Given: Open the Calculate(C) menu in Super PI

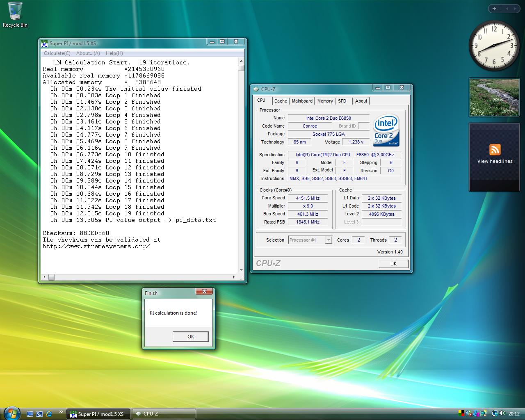Looking at the screenshot, I should [57, 53].
